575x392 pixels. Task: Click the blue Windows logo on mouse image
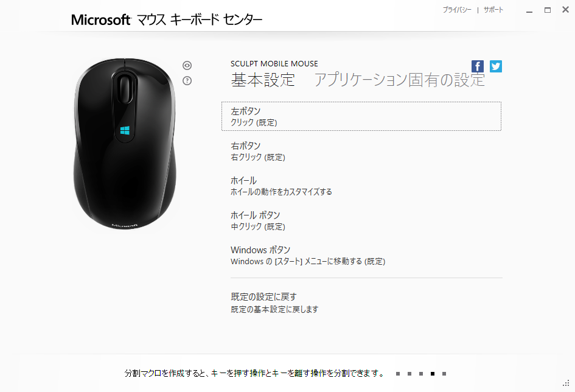pyautogui.click(x=125, y=130)
